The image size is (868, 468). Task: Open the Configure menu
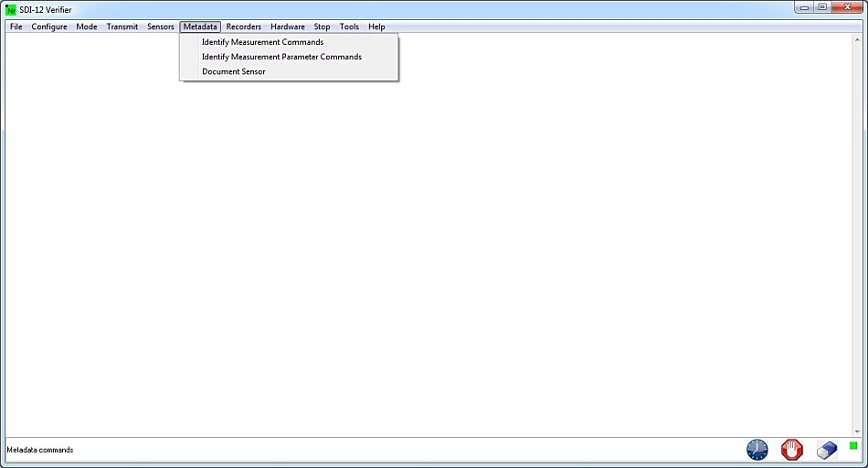click(49, 27)
